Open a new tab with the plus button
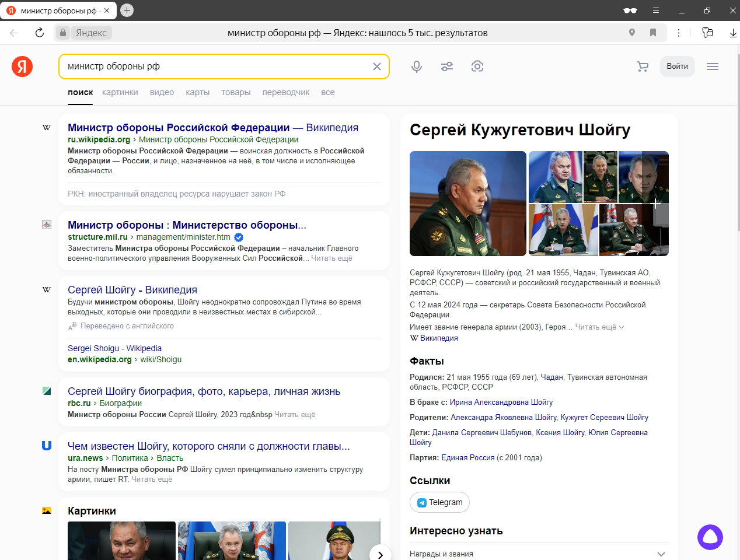 [x=127, y=10]
